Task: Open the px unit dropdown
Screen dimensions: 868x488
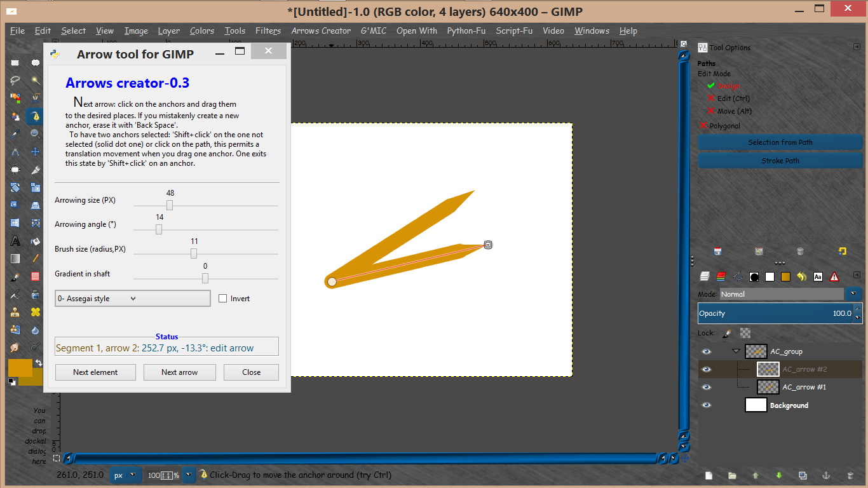Action: (x=125, y=475)
